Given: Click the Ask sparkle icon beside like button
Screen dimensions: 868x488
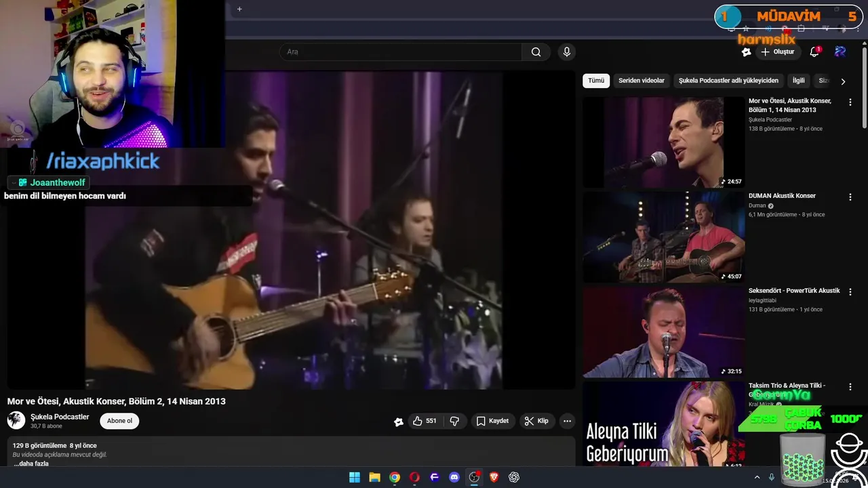Looking at the screenshot, I should coord(399,422).
